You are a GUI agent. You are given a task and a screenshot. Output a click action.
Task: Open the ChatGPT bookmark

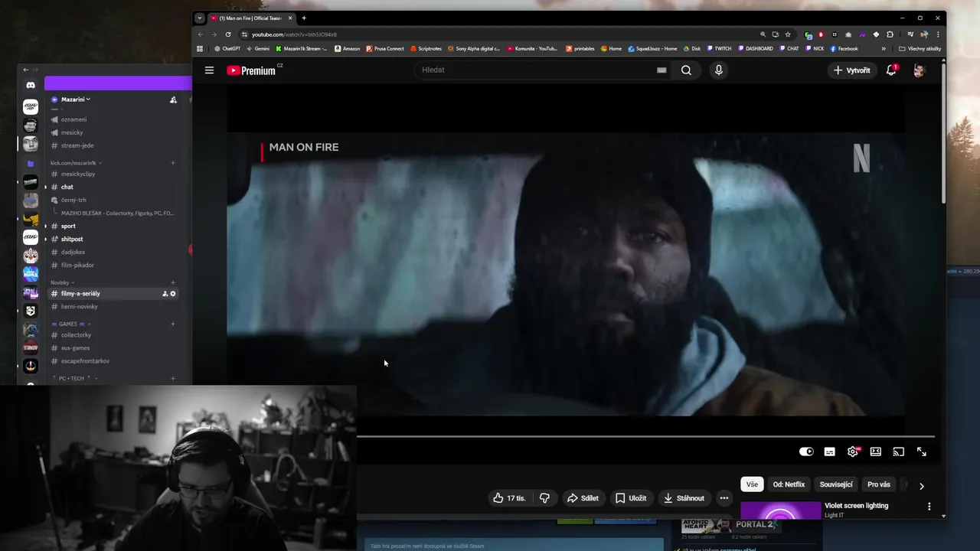tap(227, 49)
